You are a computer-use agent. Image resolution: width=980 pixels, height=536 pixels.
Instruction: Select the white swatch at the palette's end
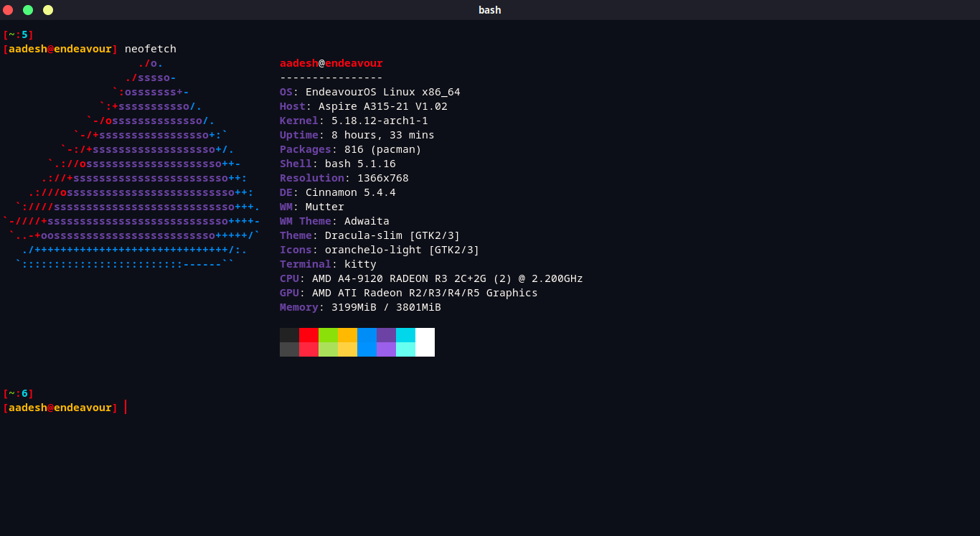click(425, 342)
